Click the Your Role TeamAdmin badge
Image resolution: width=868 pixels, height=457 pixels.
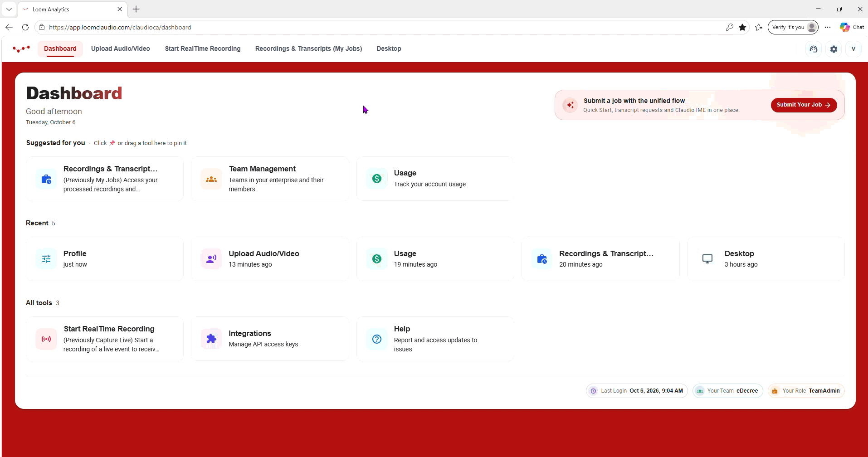806,391
